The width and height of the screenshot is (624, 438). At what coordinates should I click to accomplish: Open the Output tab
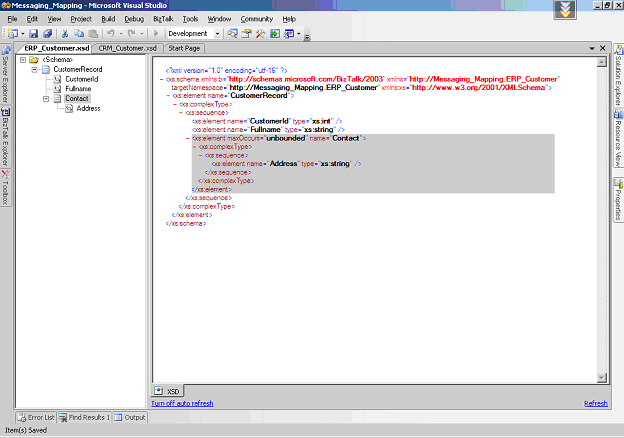130,417
